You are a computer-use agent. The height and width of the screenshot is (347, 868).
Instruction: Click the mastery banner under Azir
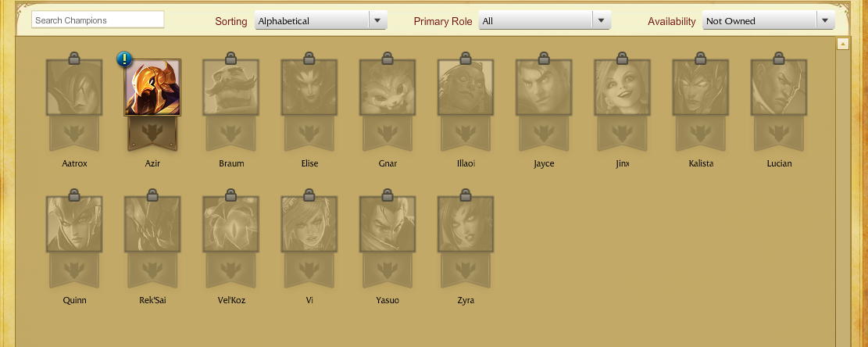tap(152, 134)
